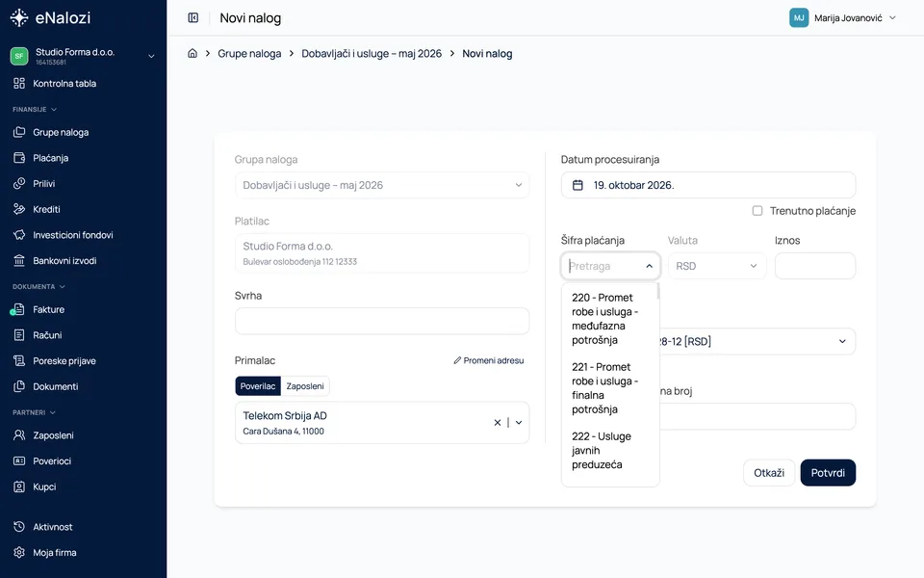Viewport: 924px width, 578px height.
Task: Open Kupci in sidebar
Action: point(44,486)
